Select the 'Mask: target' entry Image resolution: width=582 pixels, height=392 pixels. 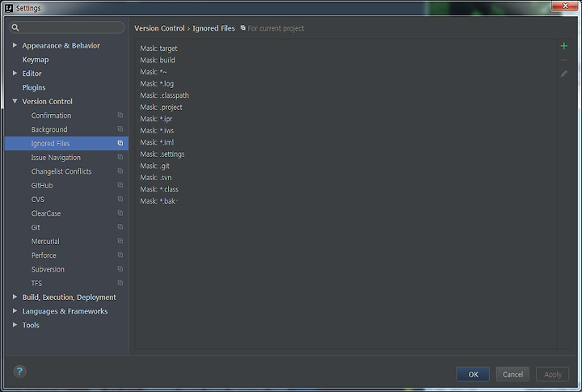pyautogui.click(x=158, y=48)
